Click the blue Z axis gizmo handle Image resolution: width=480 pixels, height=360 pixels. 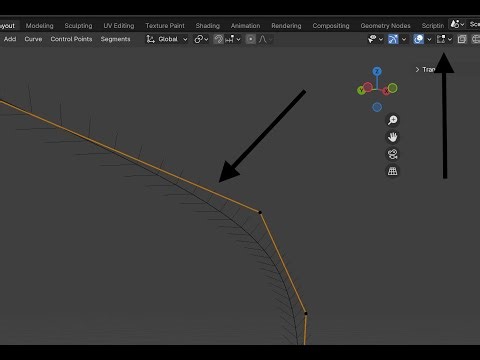(377, 71)
